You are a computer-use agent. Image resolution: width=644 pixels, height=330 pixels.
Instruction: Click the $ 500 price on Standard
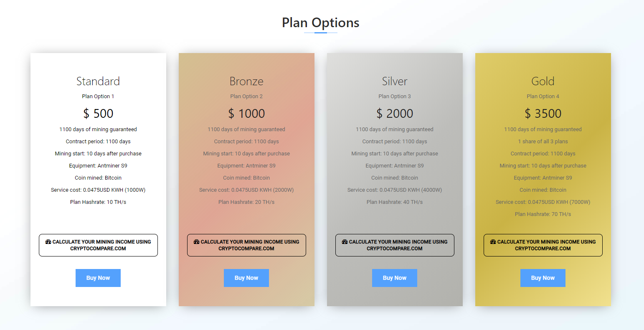98,113
